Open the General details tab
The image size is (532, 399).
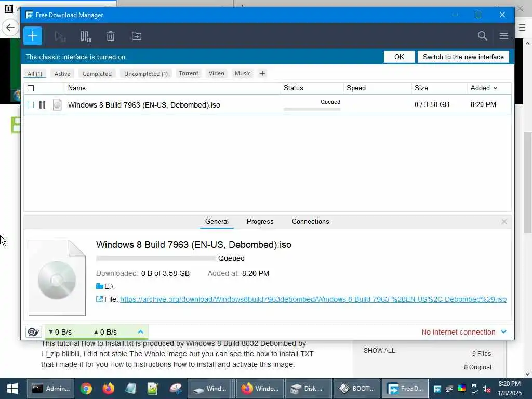217,221
